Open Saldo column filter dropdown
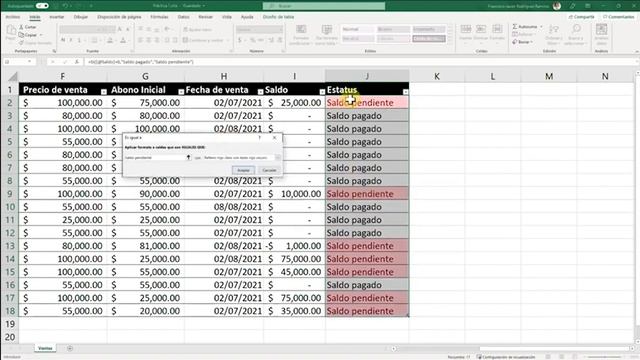 point(322,92)
